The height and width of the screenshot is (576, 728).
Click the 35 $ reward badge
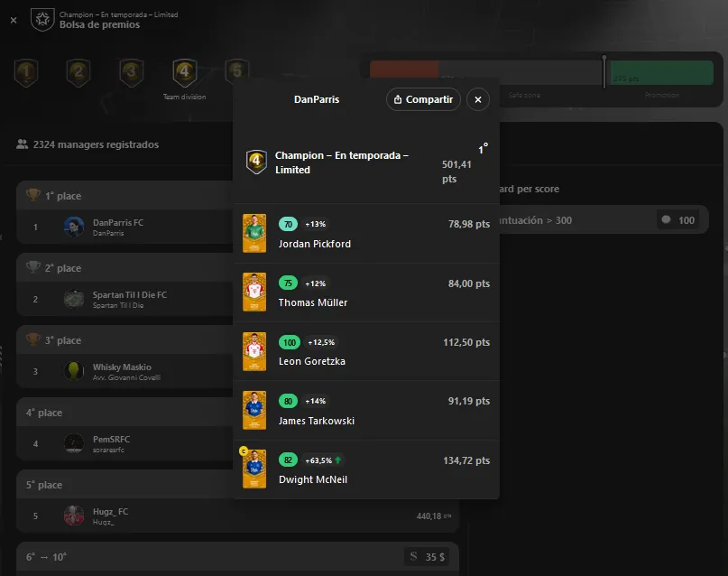[x=428, y=556]
